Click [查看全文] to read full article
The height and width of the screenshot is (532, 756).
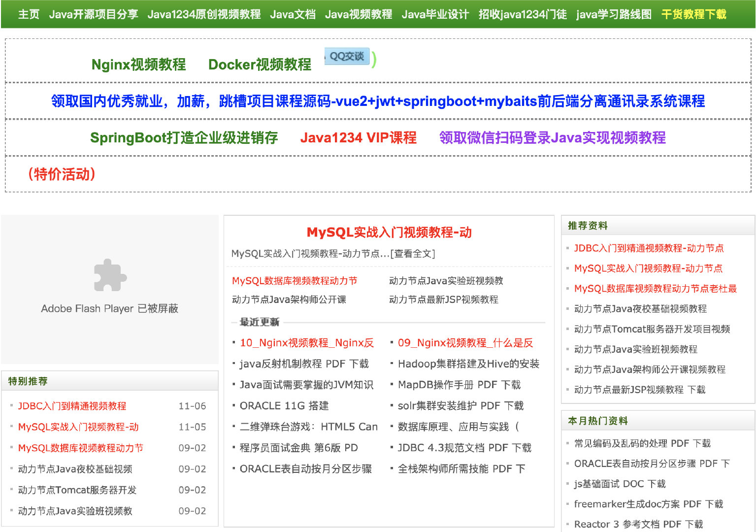coord(413,254)
